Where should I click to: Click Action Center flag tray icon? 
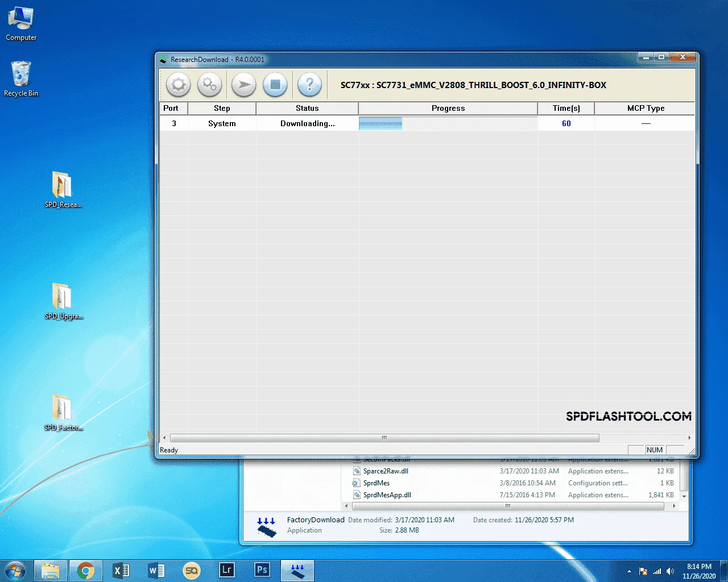coord(643,571)
